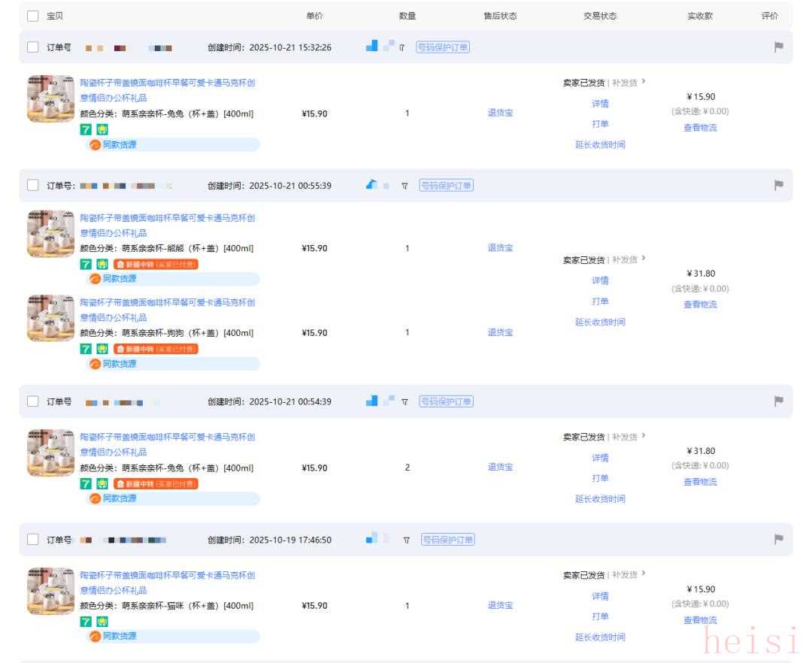Click the 号码保护订单 tag on the 17:46:50 order
Image resolution: width=812 pixels, height=663 pixels.
pos(447,540)
